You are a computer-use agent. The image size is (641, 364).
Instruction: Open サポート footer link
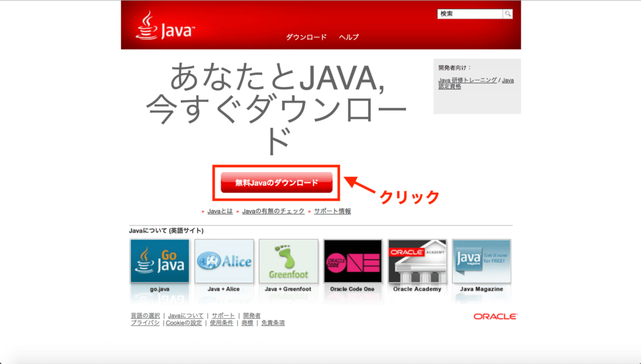click(x=223, y=315)
